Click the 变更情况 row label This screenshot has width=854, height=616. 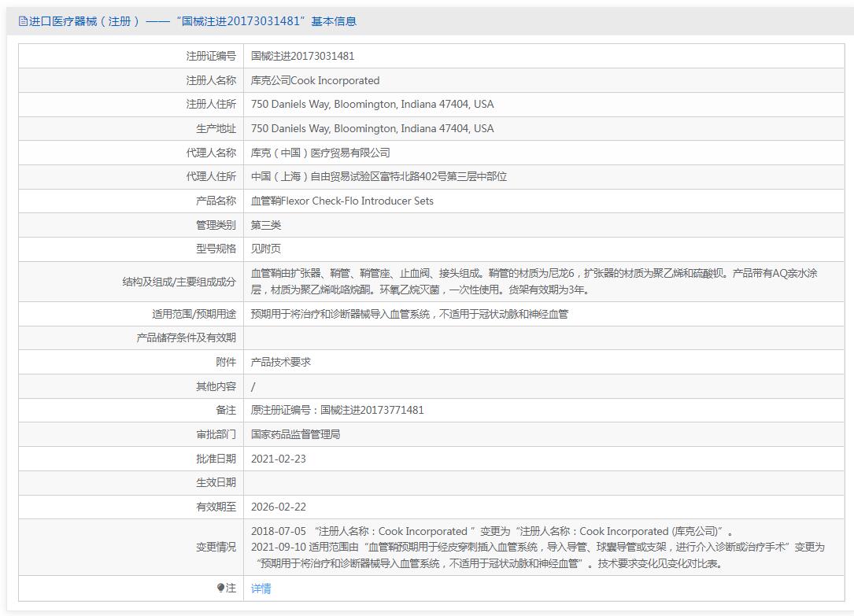[216, 547]
